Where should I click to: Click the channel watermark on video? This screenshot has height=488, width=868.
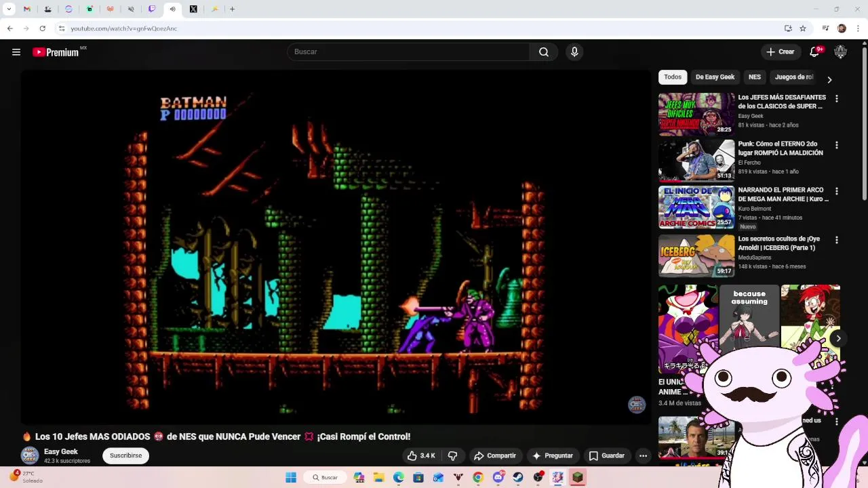pos(636,405)
